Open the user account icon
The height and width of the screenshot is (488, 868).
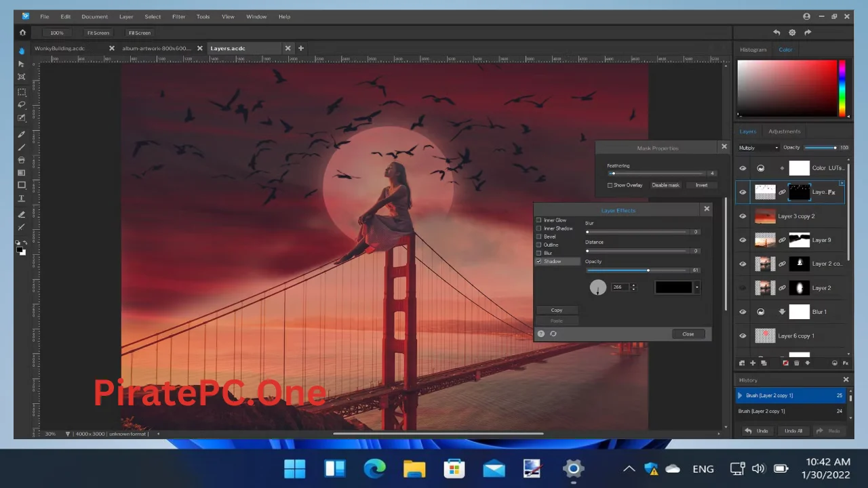[806, 16]
